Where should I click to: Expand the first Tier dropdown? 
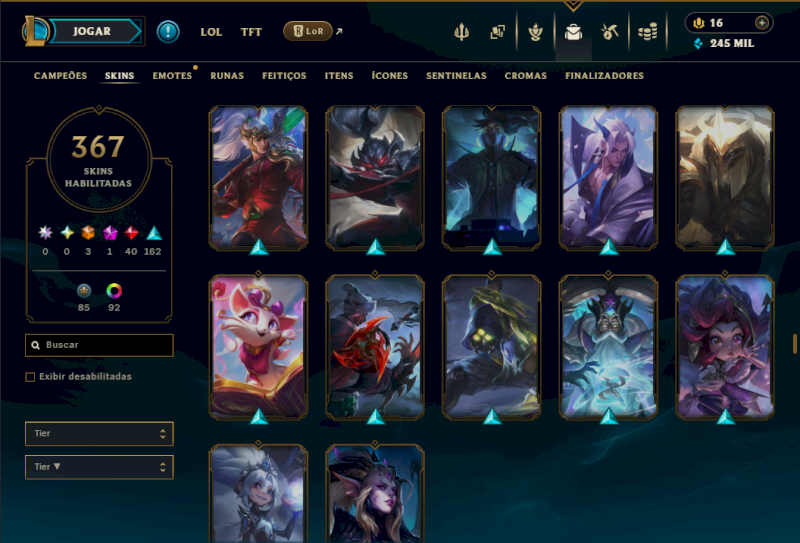99,434
